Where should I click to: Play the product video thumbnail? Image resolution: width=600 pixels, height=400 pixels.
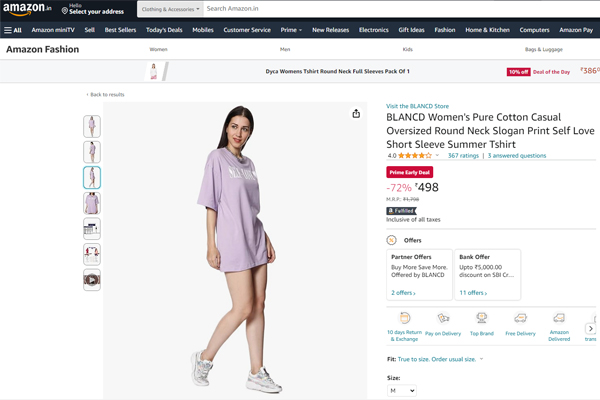[91, 280]
